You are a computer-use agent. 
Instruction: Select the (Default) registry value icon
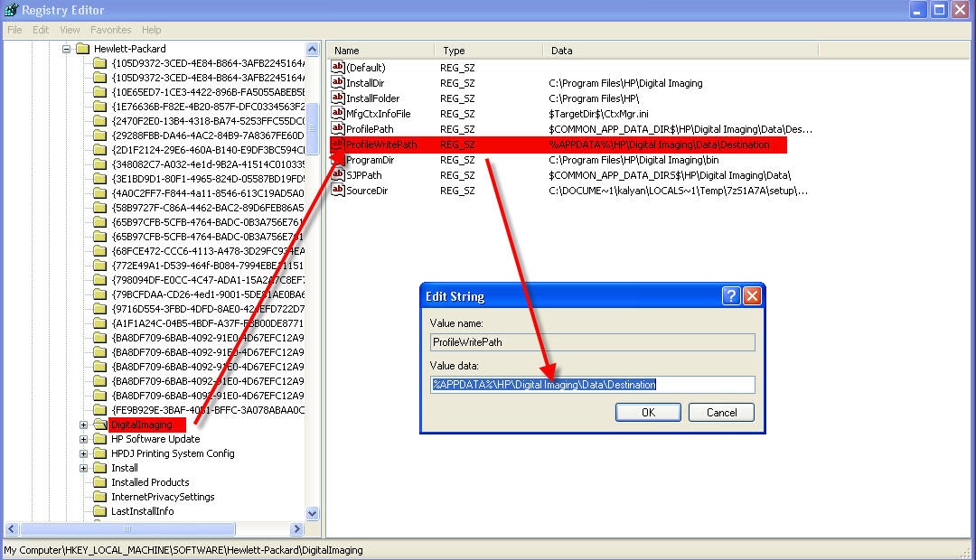[x=337, y=67]
